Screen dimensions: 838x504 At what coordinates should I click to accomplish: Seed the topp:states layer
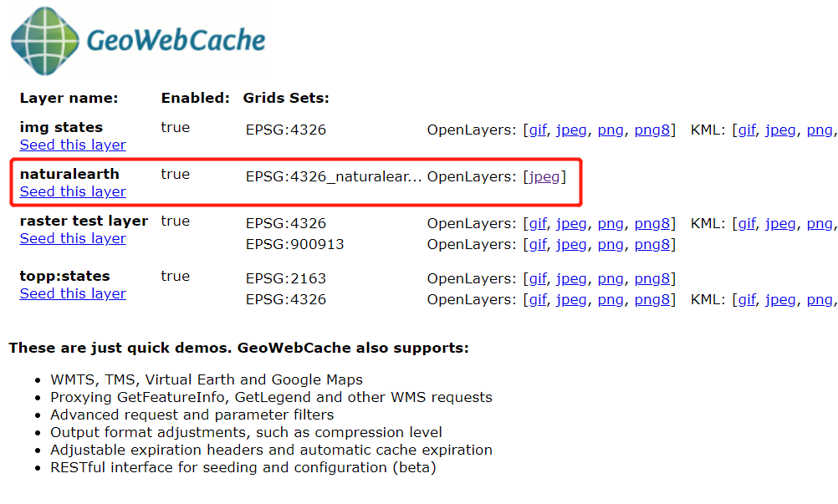(x=72, y=293)
